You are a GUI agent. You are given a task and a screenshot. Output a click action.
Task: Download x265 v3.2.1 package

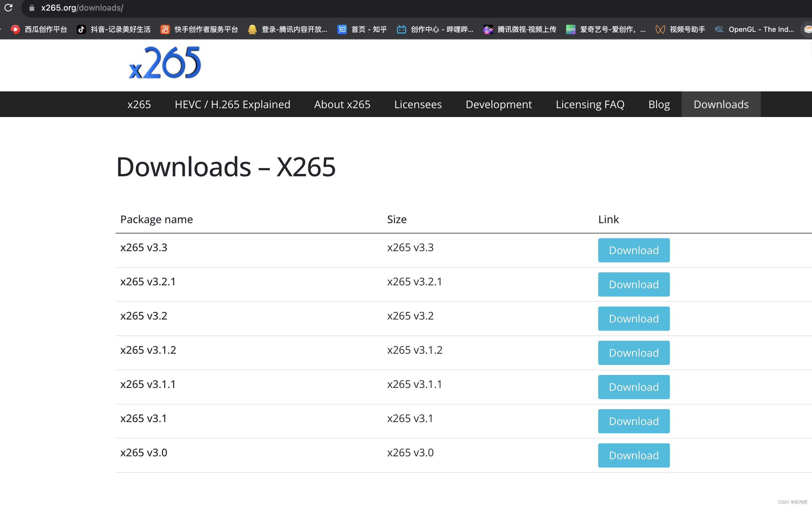coord(634,284)
